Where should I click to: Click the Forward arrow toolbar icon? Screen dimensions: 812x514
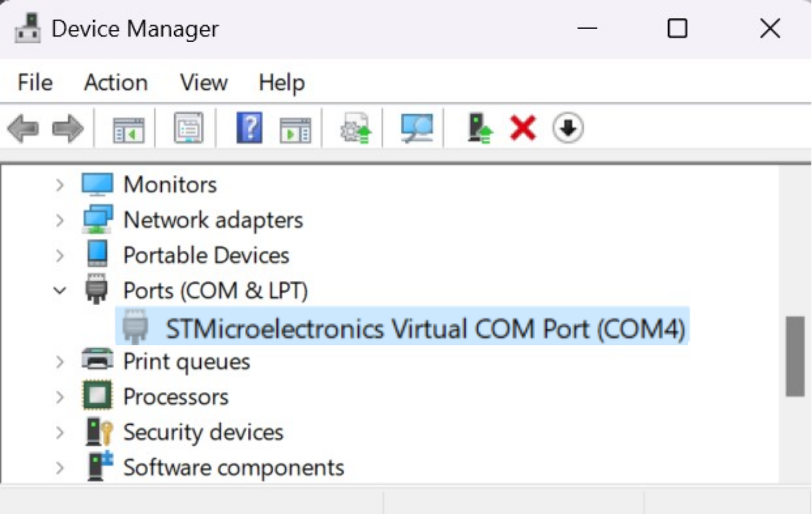(68, 128)
